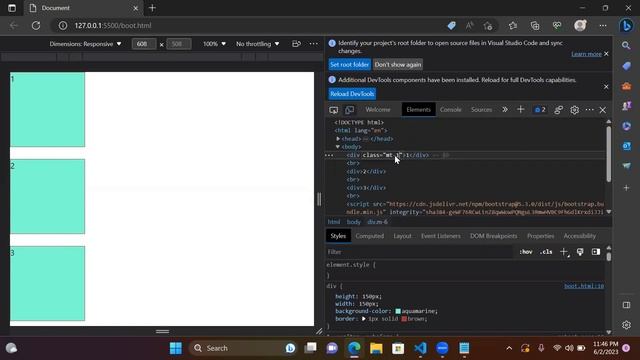Open the Welcome tab in DevTools

pos(378,109)
